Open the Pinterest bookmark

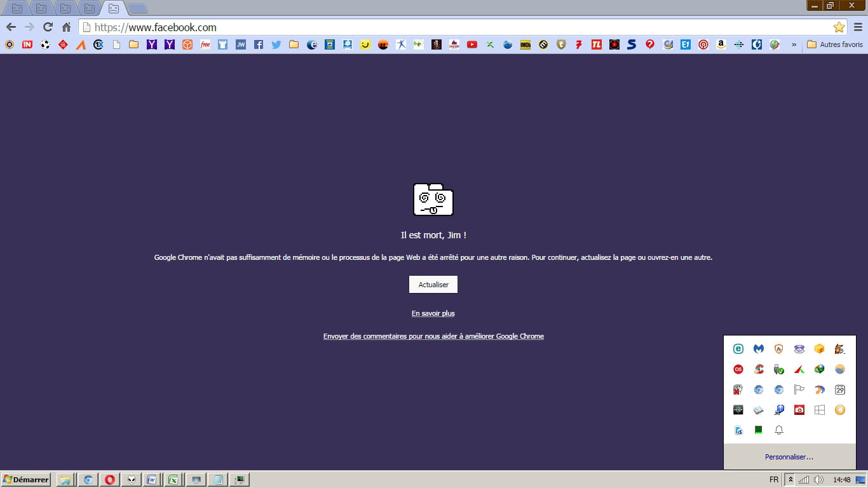click(703, 44)
